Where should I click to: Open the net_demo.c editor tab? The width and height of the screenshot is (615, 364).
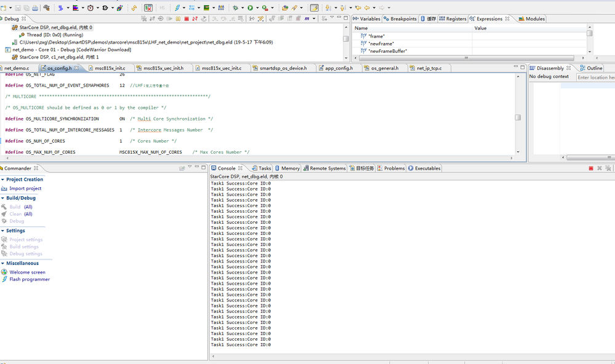pyautogui.click(x=17, y=68)
